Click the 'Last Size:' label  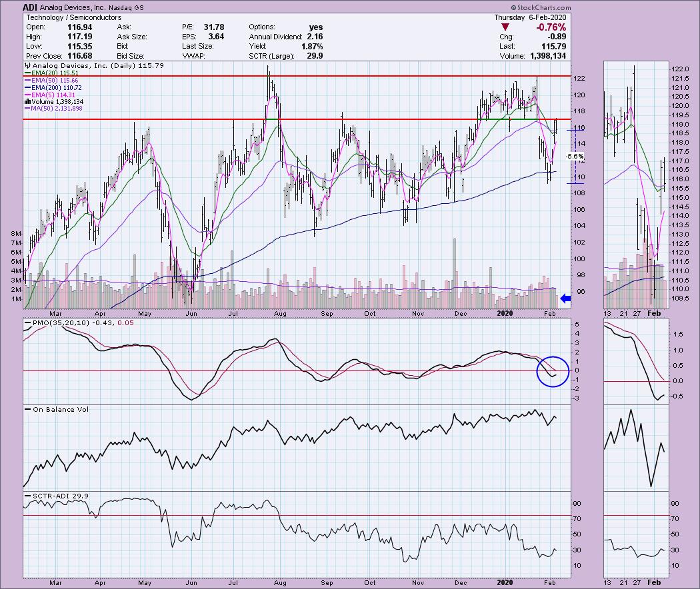(x=198, y=46)
